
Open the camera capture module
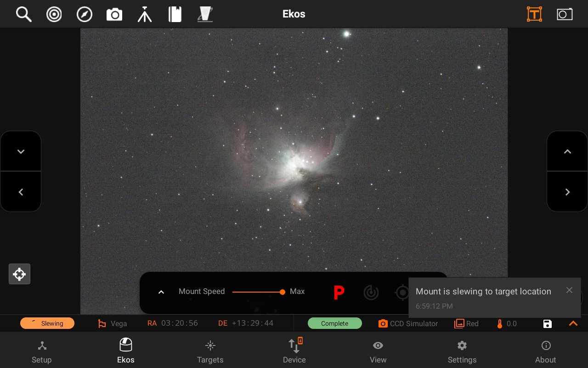[x=114, y=14]
